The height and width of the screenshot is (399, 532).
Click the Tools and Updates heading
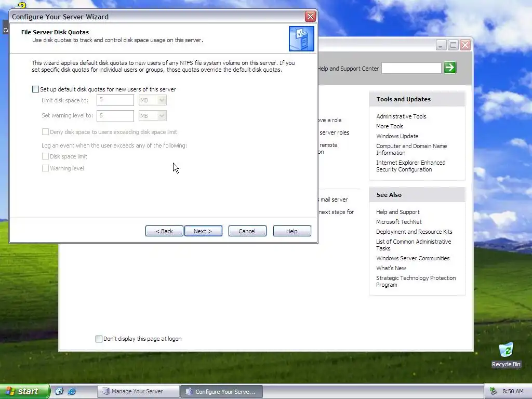pyautogui.click(x=403, y=99)
